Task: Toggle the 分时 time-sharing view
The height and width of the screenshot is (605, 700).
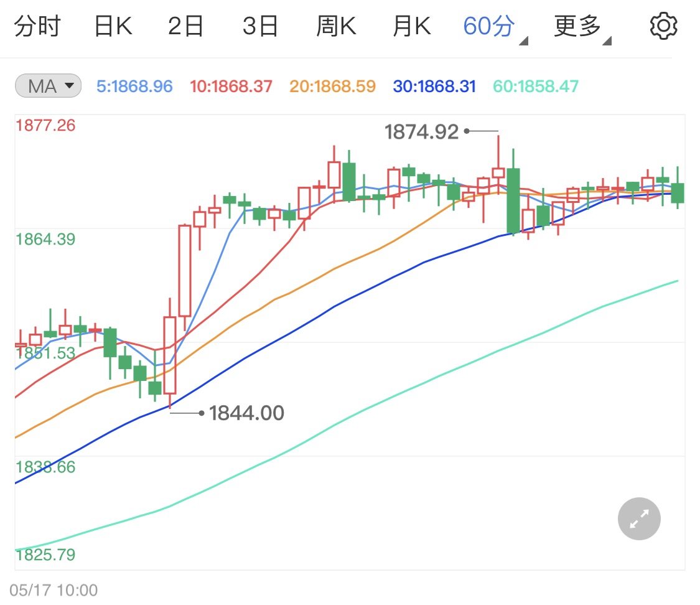Action: pyautogui.click(x=39, y=25)
